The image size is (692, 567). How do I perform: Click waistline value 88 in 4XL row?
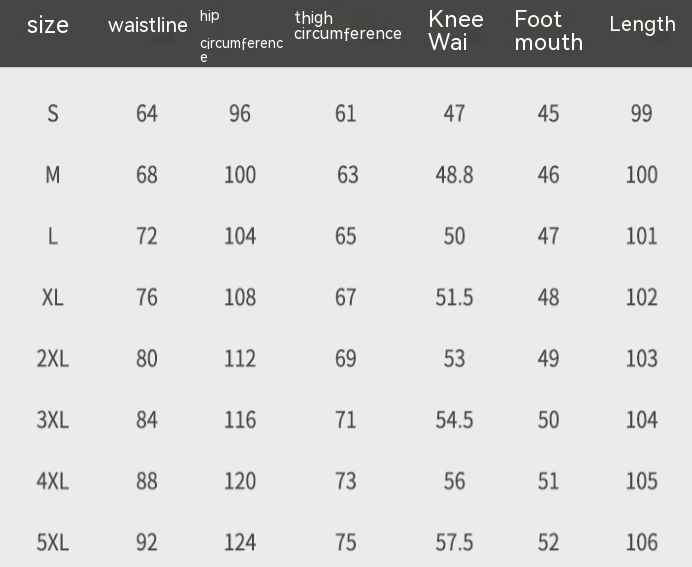(147, 481)
